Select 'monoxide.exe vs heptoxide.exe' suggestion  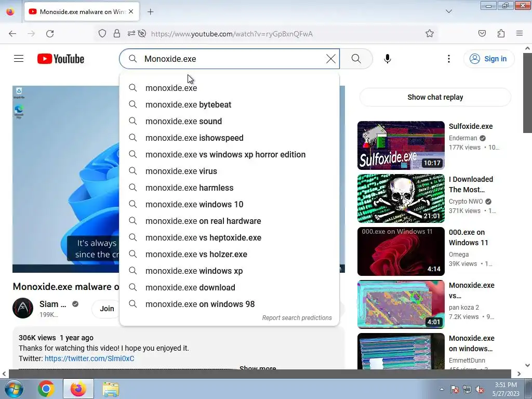[229, 237]
